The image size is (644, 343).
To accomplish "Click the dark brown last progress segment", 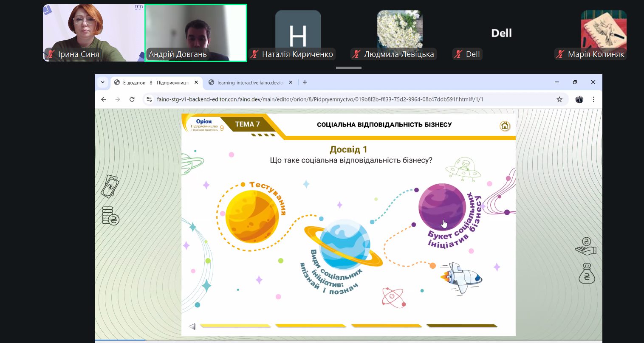I will click(461, 326).
